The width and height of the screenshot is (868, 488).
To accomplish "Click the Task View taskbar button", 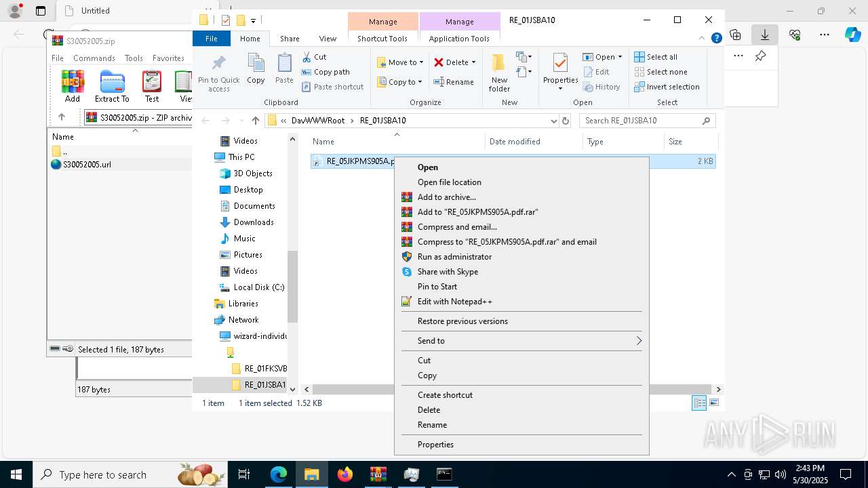I will coord(245,474).
